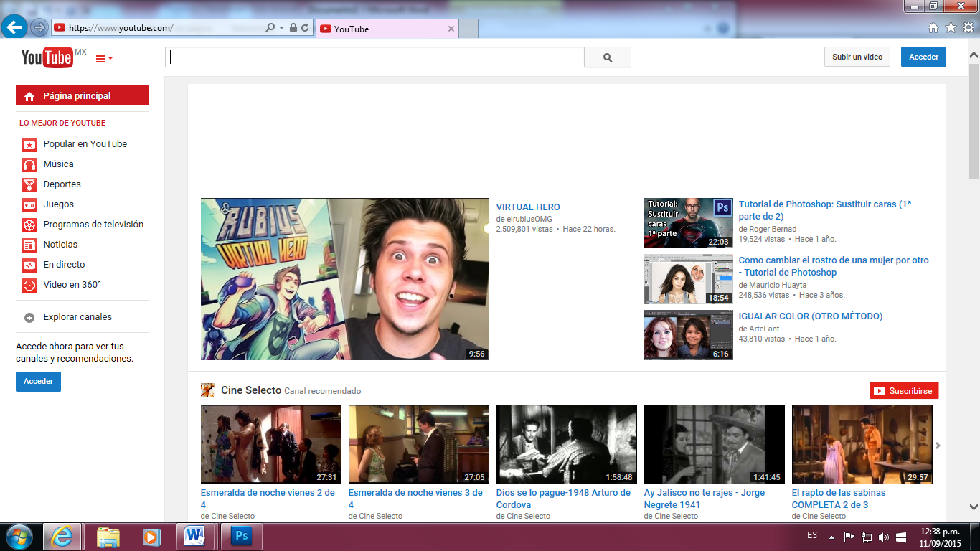Switch to the YouTube browser tab
Screen dimensions: 980x551
[387, 29]
